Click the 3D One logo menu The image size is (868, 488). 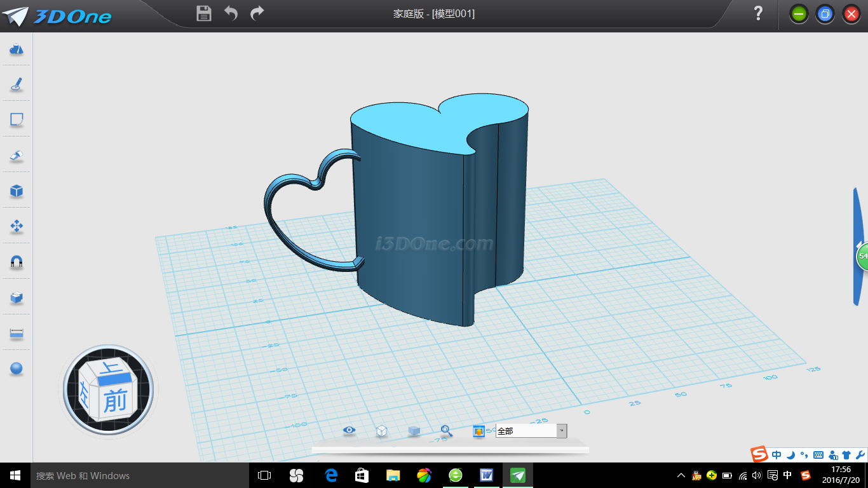click(57, 16)
